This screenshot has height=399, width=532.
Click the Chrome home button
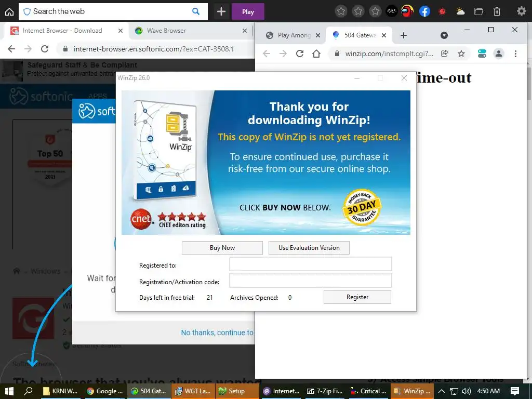point(316,54)
